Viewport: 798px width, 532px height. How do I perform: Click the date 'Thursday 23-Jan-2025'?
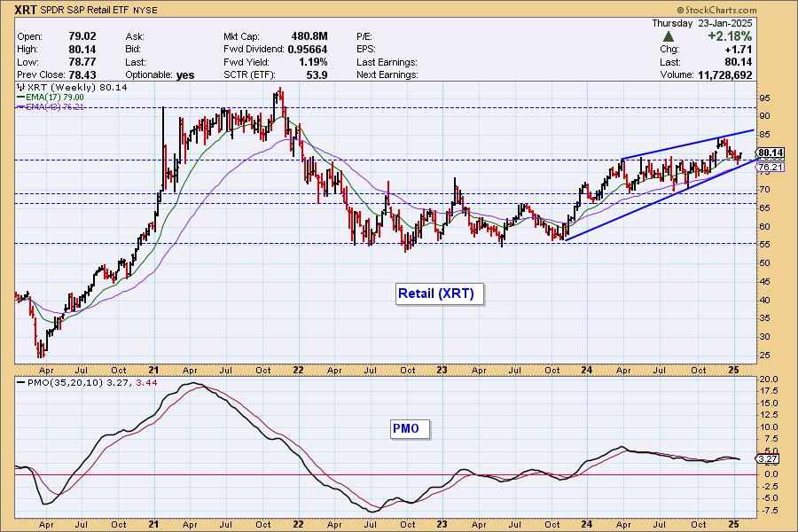click(x=702, y=23)
